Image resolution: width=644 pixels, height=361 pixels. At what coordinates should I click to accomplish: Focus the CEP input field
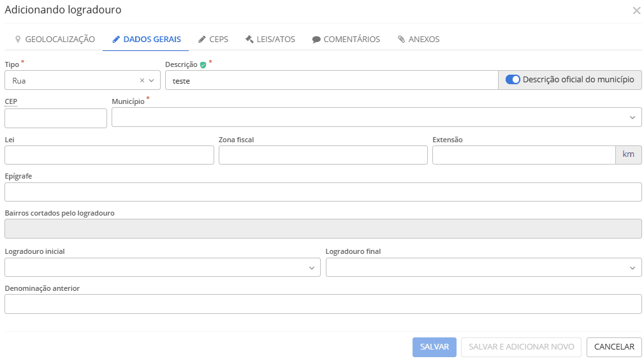[55, 118]
